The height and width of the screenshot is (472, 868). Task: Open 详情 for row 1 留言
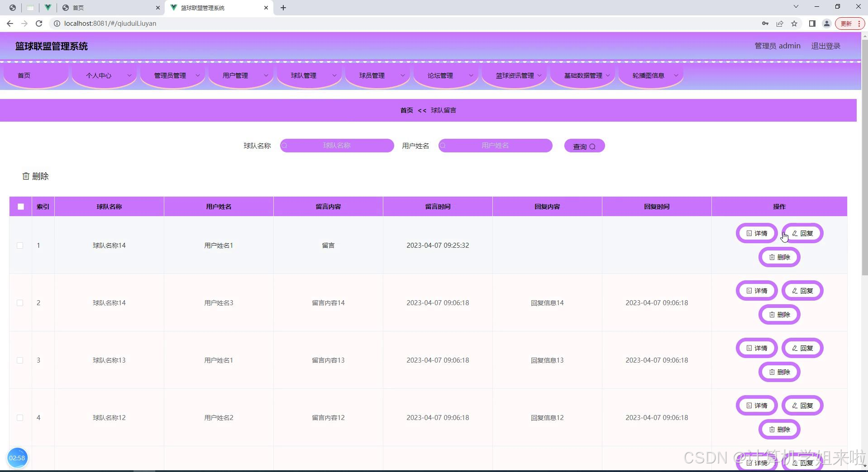[x=757, y=233]
